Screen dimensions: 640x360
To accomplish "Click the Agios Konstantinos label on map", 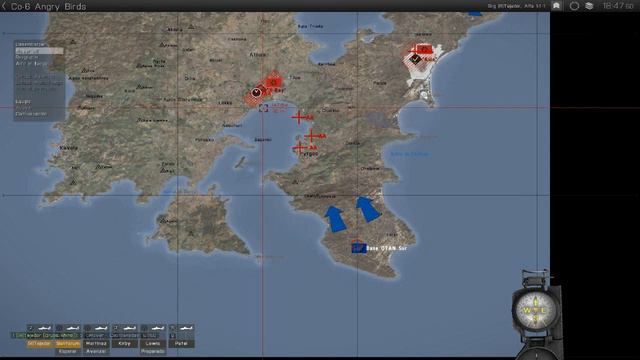I will pyautogui.click(x=88, y=78).
